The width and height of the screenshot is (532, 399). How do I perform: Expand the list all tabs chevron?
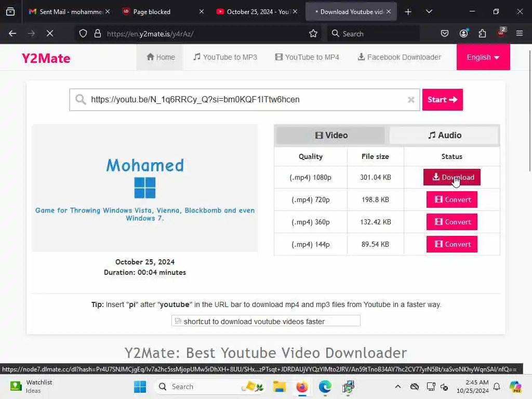pyautogui.click(x=429, y=11)
